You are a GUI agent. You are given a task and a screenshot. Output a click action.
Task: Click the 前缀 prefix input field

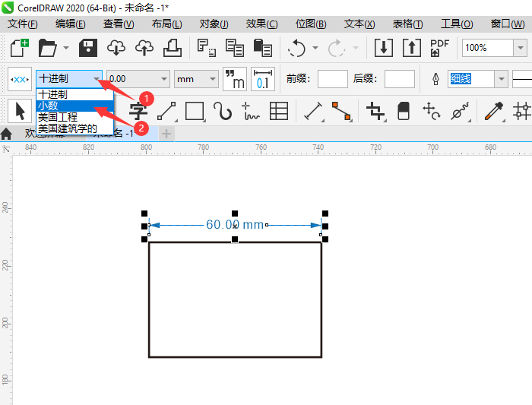point(333,79)
